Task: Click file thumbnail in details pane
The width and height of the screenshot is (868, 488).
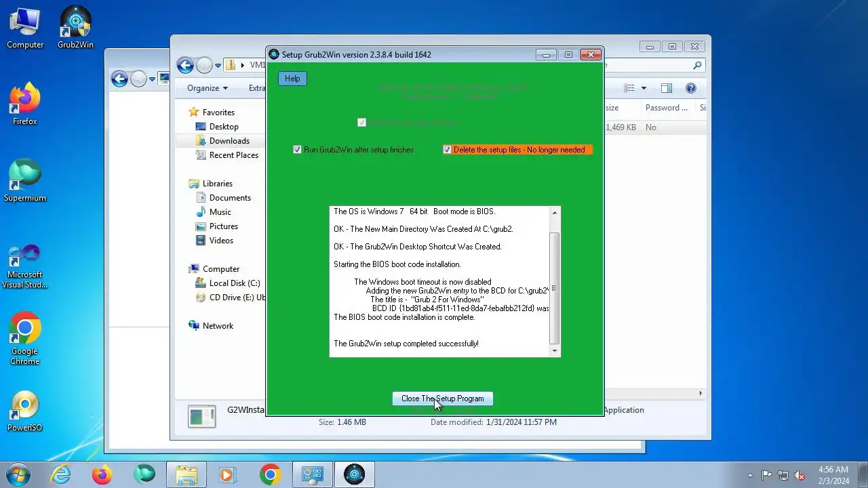Action: [x=202, y=416]
